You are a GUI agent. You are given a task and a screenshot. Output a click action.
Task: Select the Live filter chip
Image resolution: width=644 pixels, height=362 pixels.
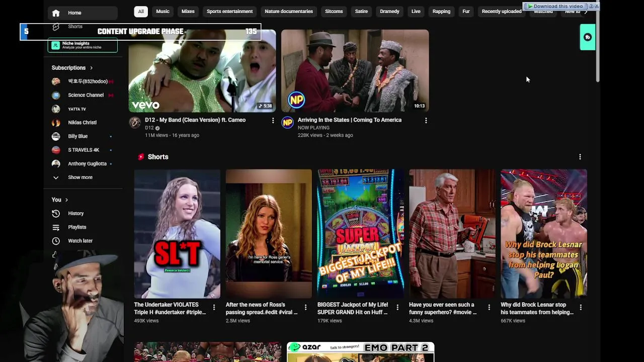[x=416, y=12]
